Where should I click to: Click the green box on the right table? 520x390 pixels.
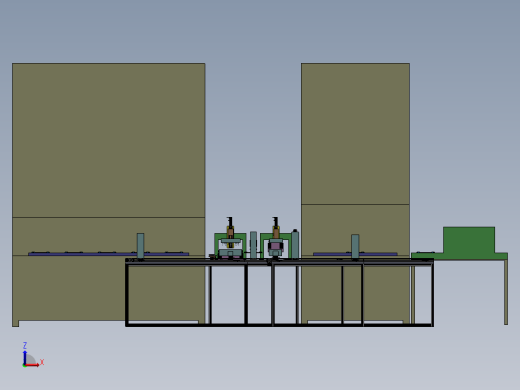click(469, 240)
